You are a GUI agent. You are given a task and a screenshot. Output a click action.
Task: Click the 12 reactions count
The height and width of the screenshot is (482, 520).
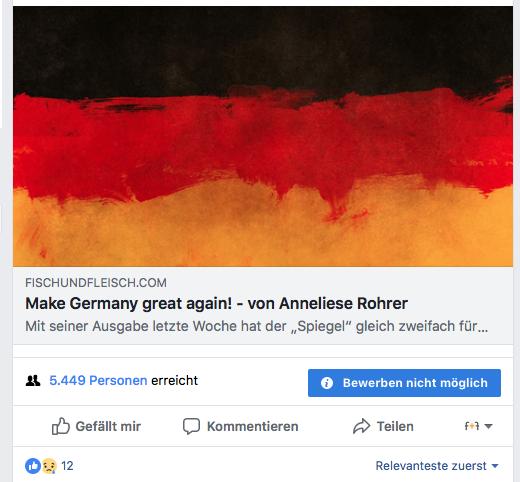[x=67, y=466]
